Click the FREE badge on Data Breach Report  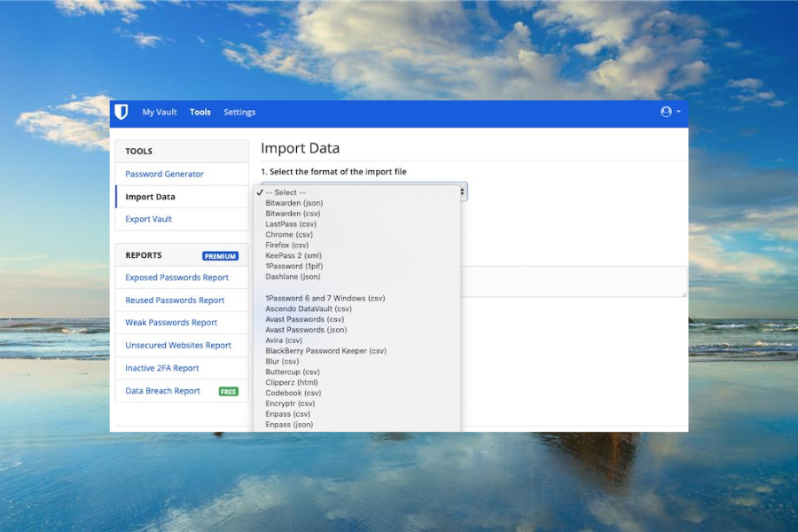(x=229, y=392)
